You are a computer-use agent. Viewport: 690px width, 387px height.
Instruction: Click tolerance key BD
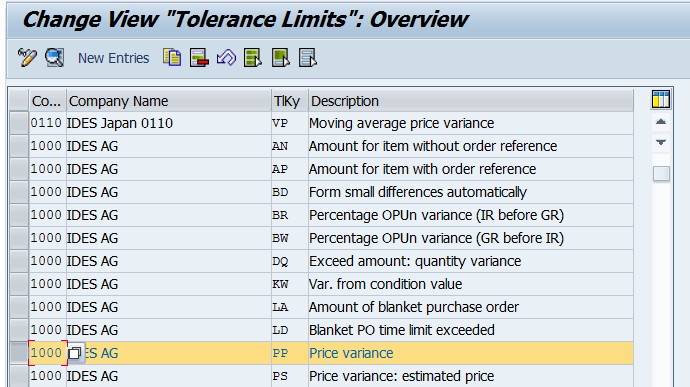click(280, 192)
